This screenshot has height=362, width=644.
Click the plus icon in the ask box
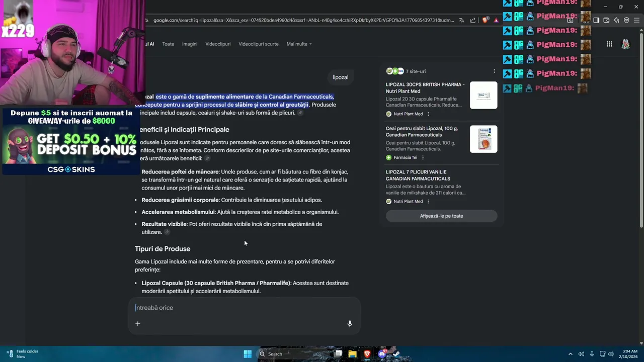138,324
